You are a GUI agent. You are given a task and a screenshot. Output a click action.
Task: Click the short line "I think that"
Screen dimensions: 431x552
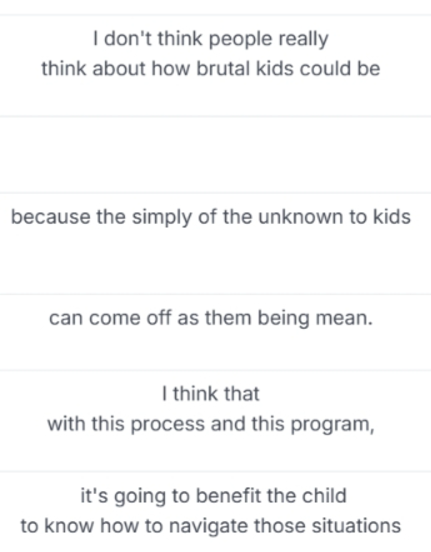211,394
